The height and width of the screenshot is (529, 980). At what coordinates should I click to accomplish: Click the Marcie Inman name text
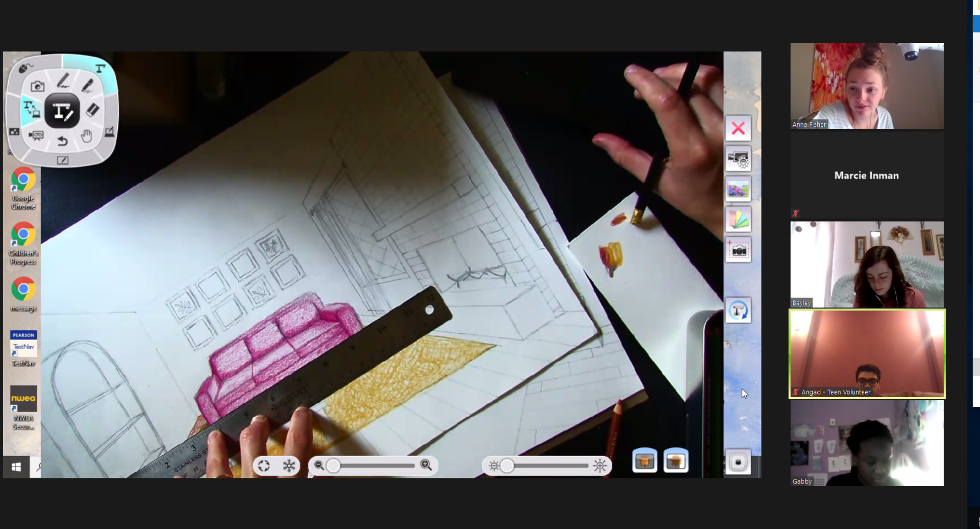click(866, 176)
